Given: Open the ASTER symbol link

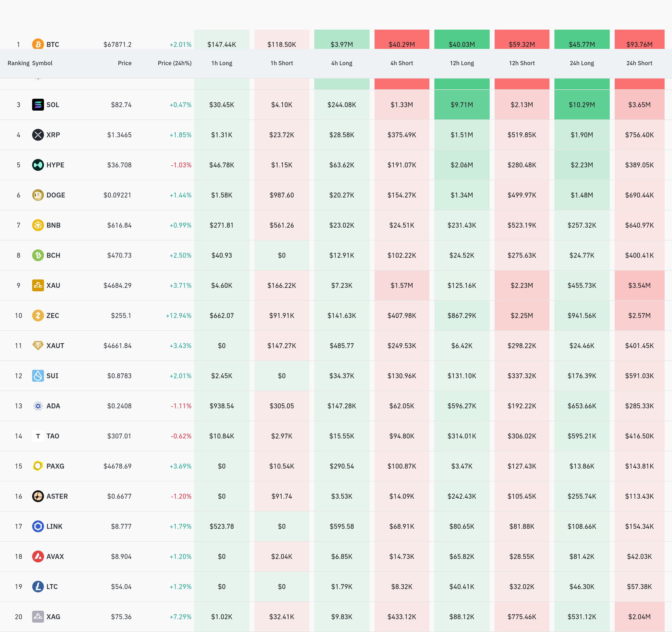Looking at the screenshot, I should (57, 496).
